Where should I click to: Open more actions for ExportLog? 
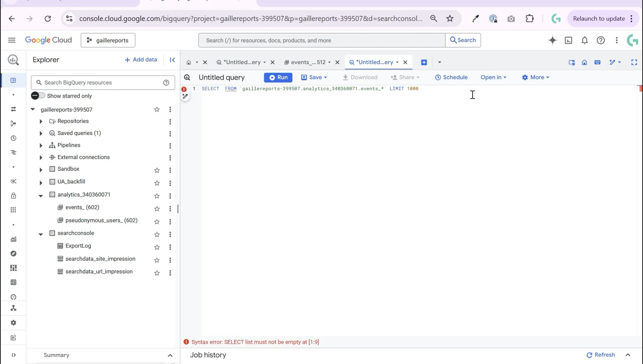click(170, 247)
